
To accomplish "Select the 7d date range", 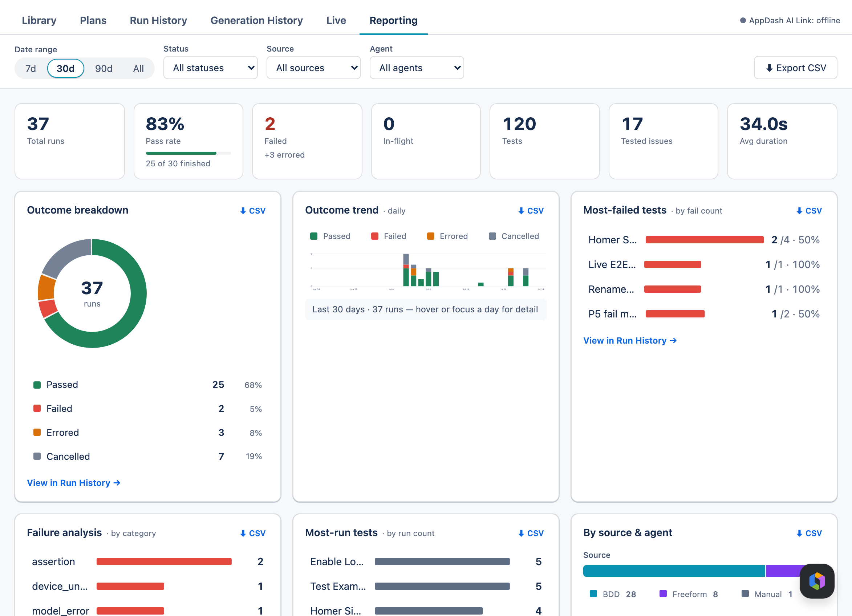I will coord(31,68).
